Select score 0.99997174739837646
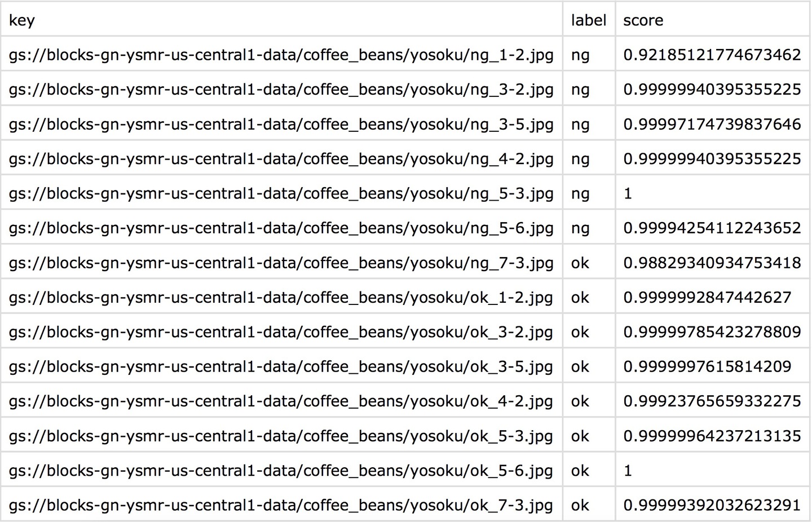812x522 pixels. [712, 124]
